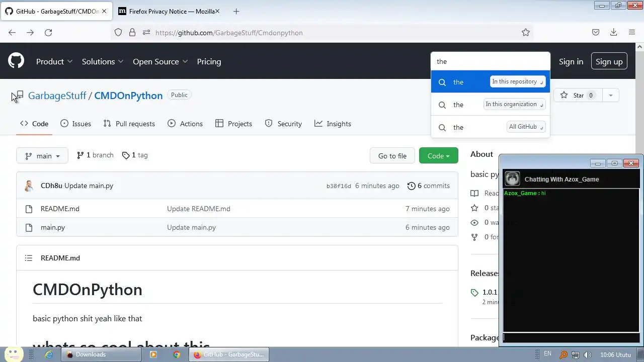Open the Pricing link in the header
Screen dimensions: 644x362
pos(209,61)
